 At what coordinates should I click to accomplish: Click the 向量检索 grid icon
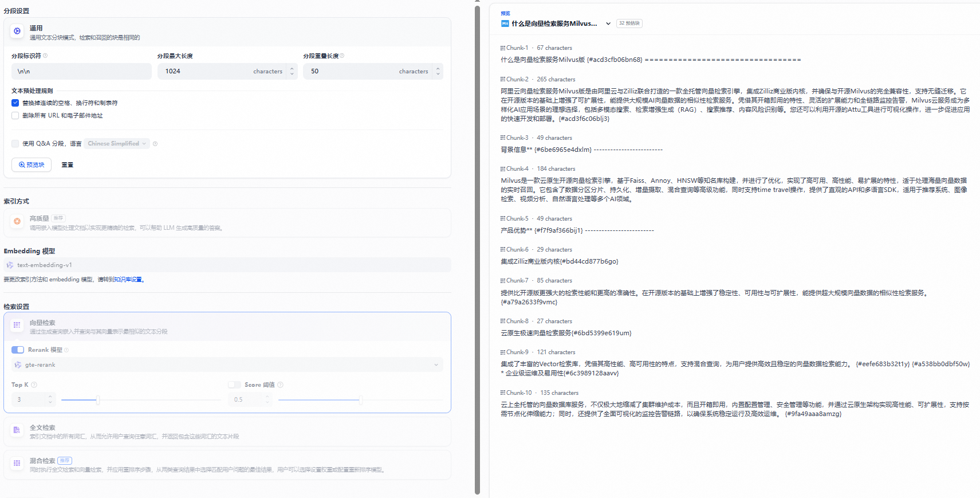tap(17, 325)
